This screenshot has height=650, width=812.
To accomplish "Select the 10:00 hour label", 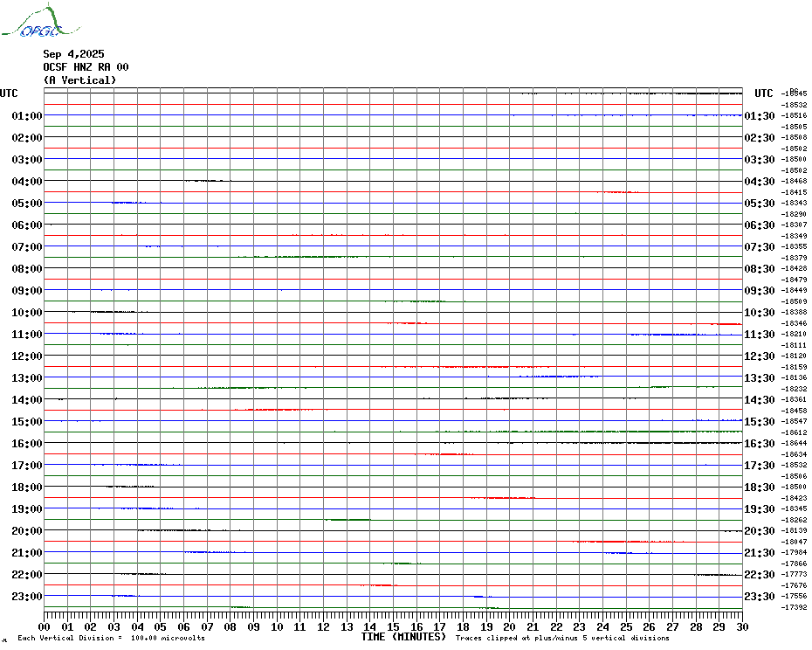I will [x=27, y=313].
